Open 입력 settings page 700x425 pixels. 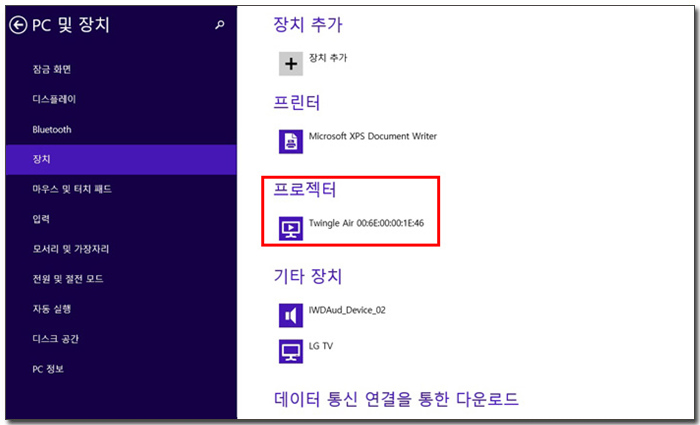pos(41,219)
